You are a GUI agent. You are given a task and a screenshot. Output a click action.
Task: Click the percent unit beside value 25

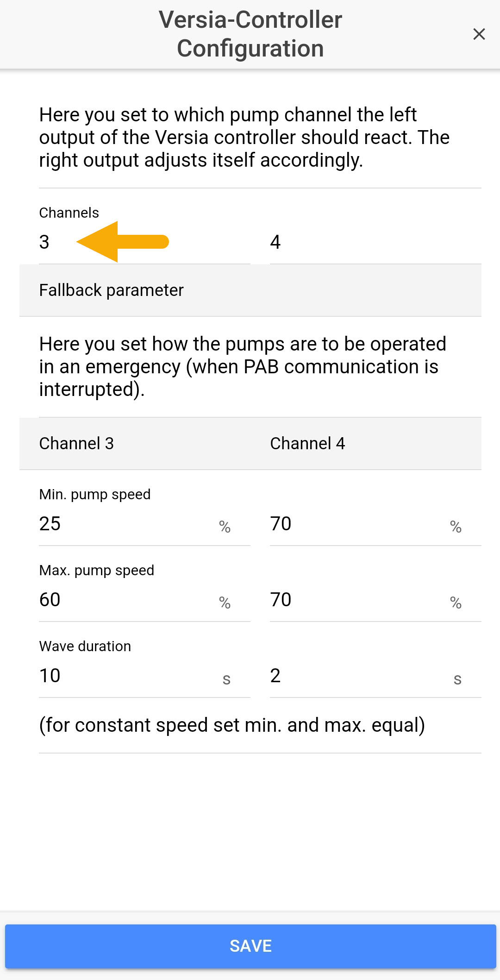tap(225, 527)
